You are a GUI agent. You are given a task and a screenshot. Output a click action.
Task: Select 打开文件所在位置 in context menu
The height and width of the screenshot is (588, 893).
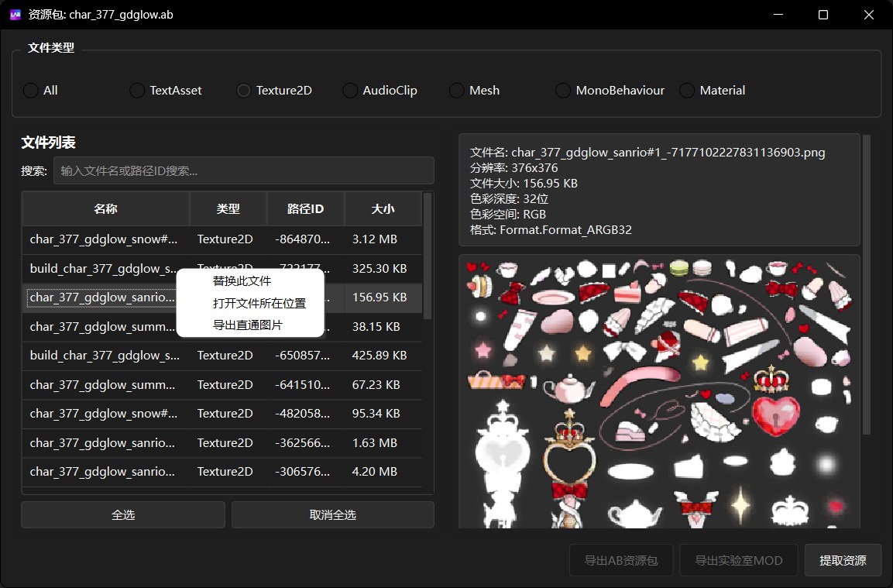tap(259, 303)
